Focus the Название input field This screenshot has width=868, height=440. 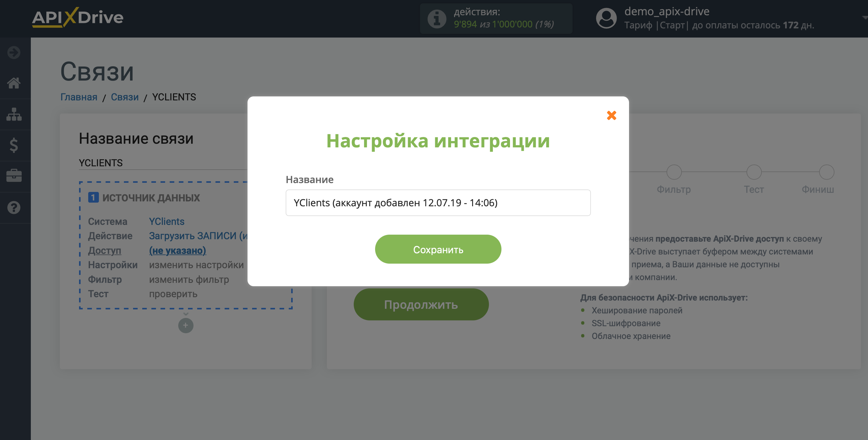[438, 203]
